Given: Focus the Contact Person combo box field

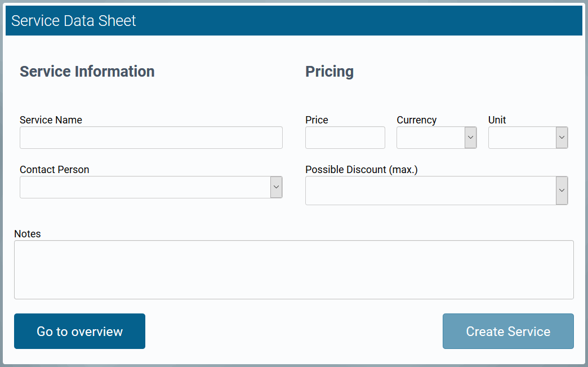Looking at the screenshot, I should point(145,187).
